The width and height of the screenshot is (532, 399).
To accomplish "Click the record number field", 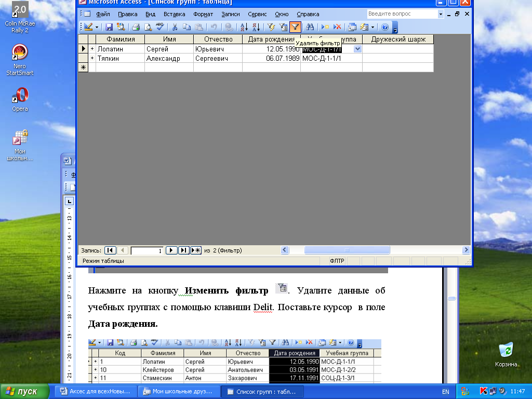I will (147, 251).
